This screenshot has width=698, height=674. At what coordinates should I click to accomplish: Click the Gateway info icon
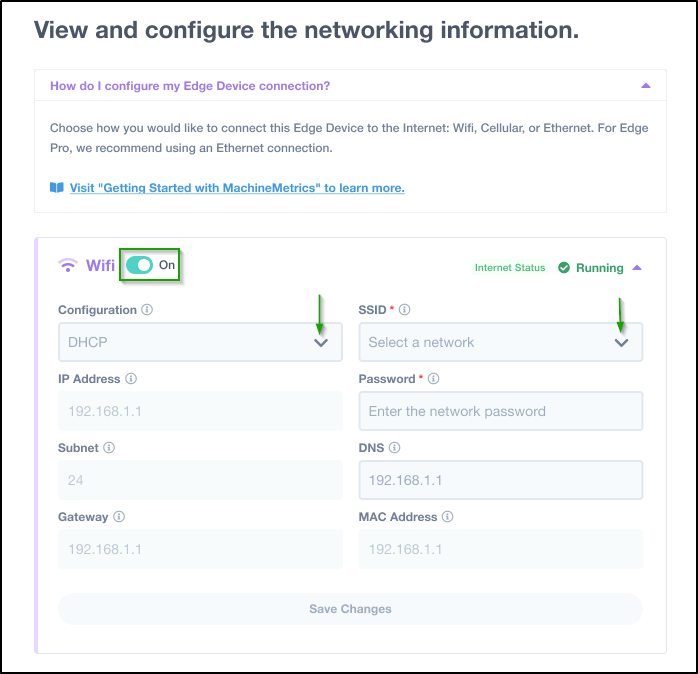119,516
